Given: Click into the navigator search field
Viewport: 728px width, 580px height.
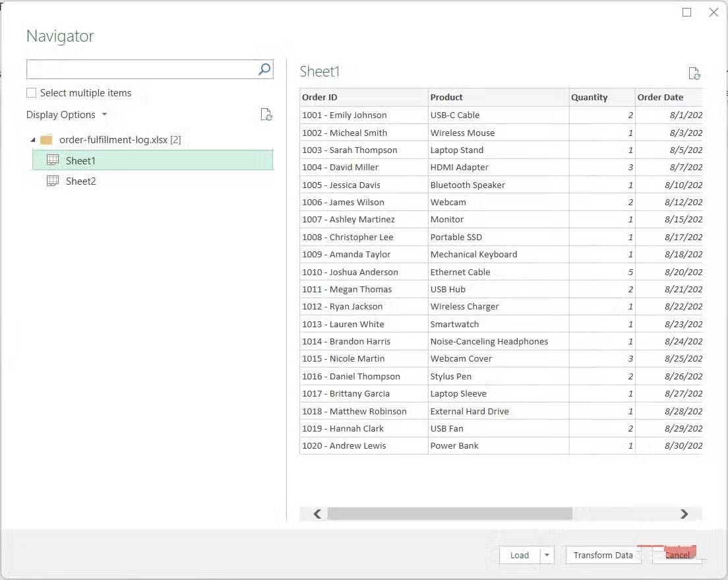Looking at the screenshot, I should (141, 69).
